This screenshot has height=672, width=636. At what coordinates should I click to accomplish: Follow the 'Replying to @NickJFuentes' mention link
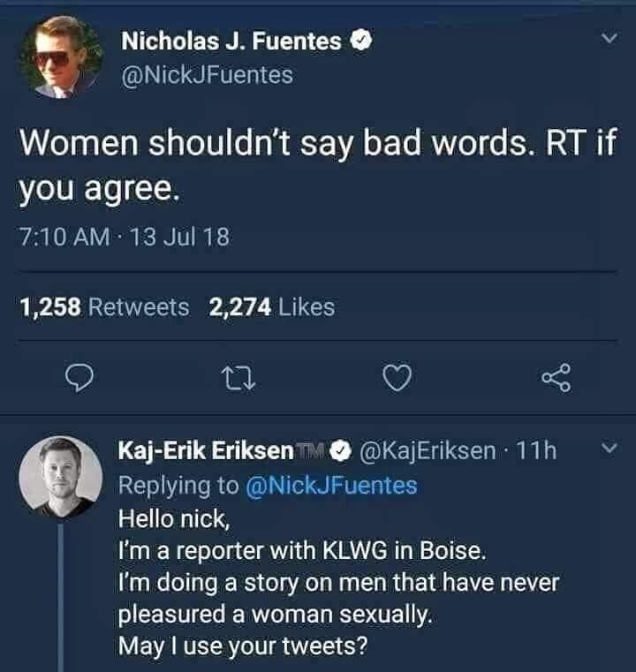[x=329, y=485]
